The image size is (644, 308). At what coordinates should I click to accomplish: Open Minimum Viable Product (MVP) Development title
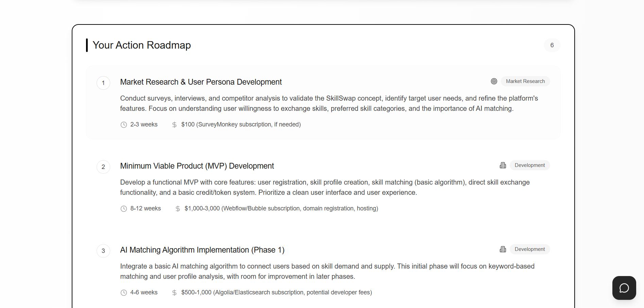point(197,166)
